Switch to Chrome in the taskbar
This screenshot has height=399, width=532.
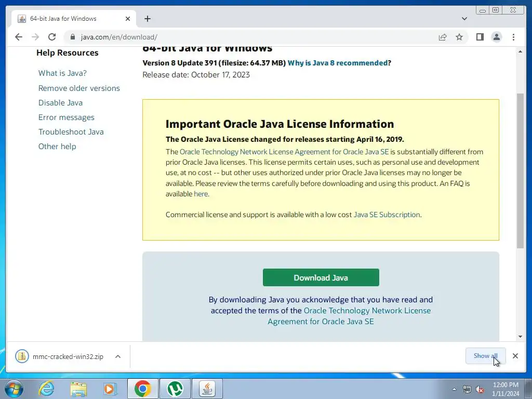click(x=142, y=389)
